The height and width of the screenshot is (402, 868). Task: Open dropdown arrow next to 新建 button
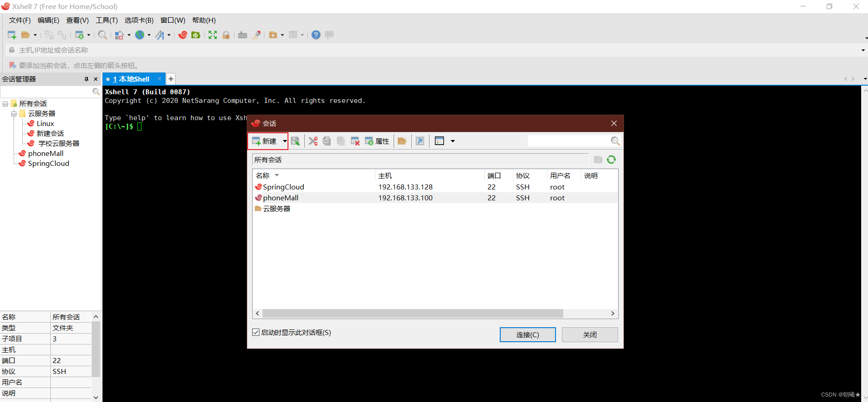284,141
